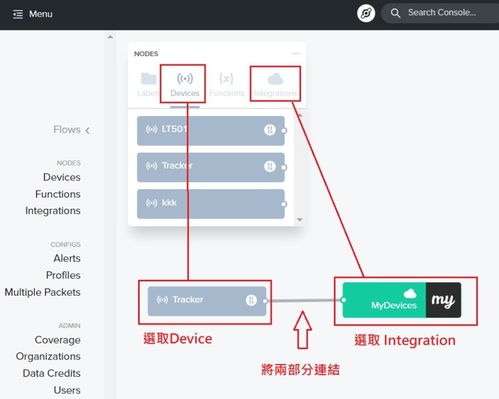Open Profiles in the sidebar
Screen dimensions: 499x399
pyautogui.click(x=63, y=275)
